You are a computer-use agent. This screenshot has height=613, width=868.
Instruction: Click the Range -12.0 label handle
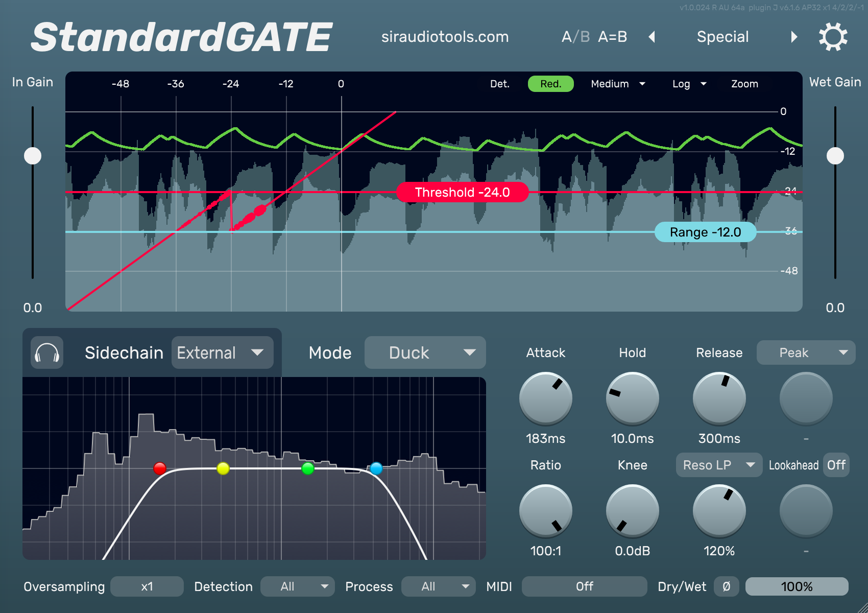click(705, 232)
